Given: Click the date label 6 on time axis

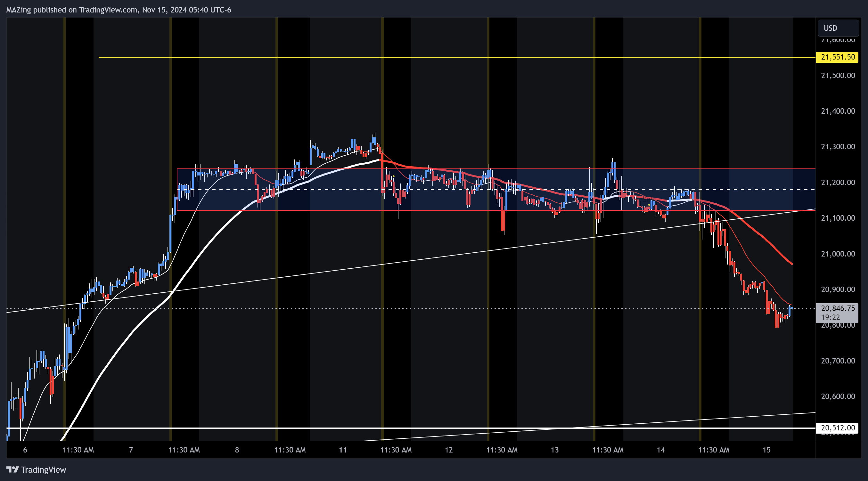Looking at the screenshot, I should pyautogui.click(x=25, y=450).
